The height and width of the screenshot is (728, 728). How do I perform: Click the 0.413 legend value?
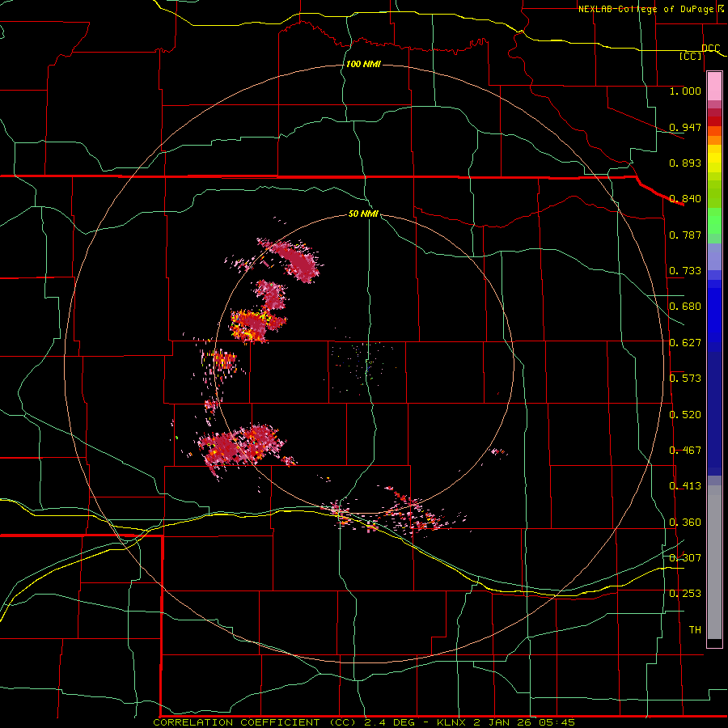point(685,486)
